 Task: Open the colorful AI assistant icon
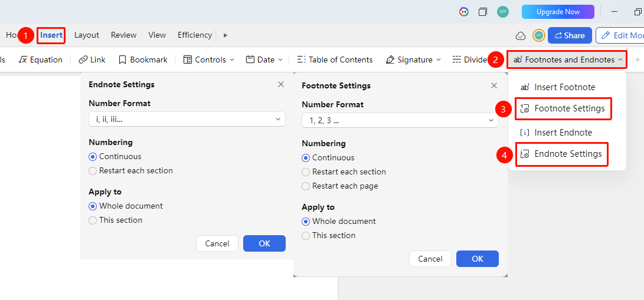pos(464,12)
